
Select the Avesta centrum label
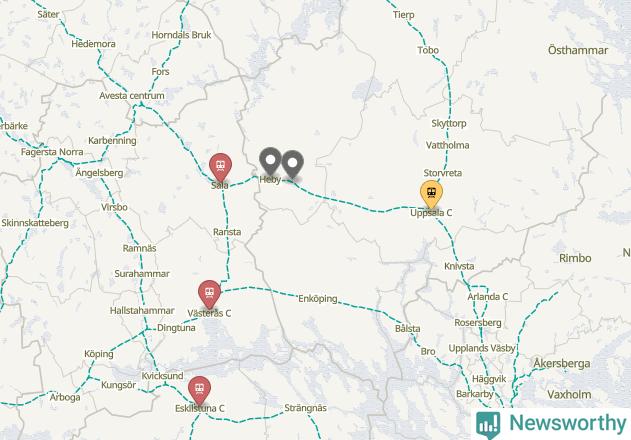[132, 96]
